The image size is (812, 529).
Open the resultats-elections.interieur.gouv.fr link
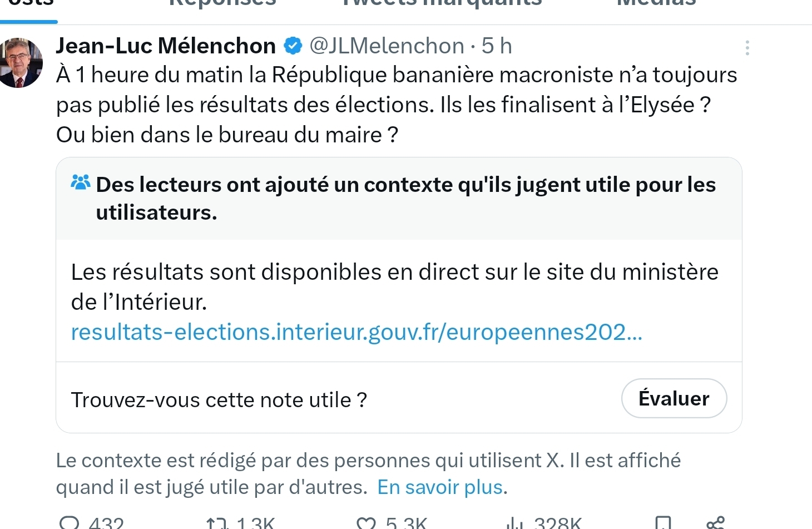click(357, 332)
